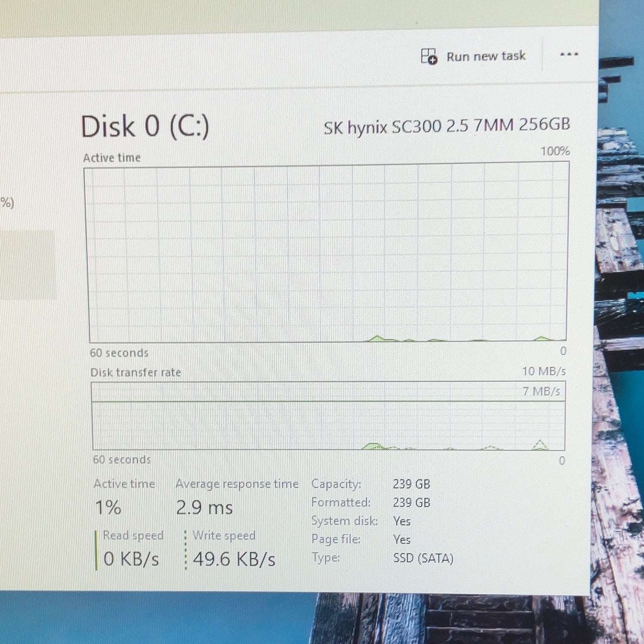Click the 2.9 ms Average response time
Screen dimensions: 644x644
[x=204, y=508]
